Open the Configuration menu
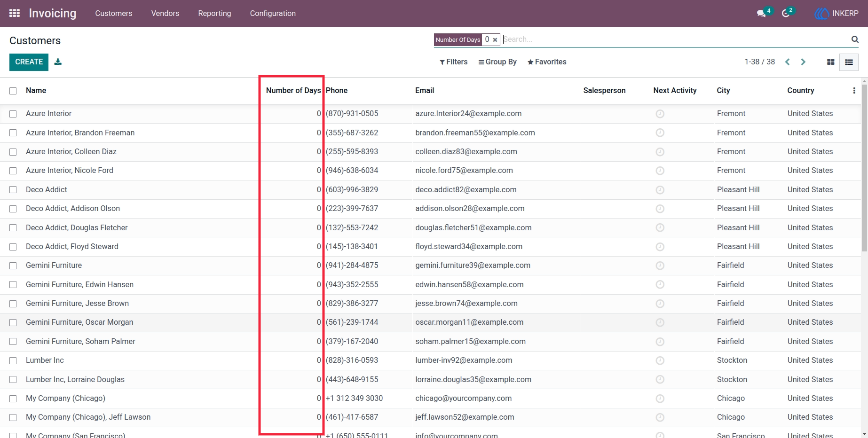 pyautogui.click(x=273, y=13)
